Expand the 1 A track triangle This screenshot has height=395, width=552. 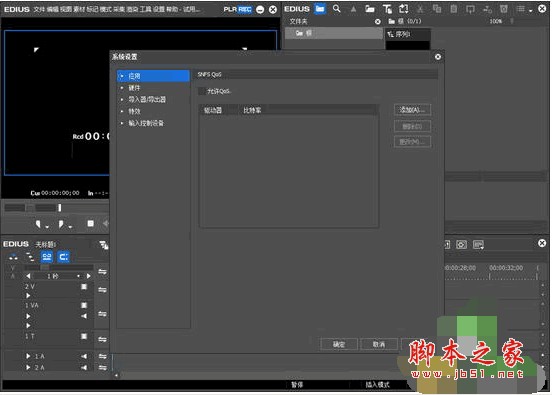click(x=28, y=356)
